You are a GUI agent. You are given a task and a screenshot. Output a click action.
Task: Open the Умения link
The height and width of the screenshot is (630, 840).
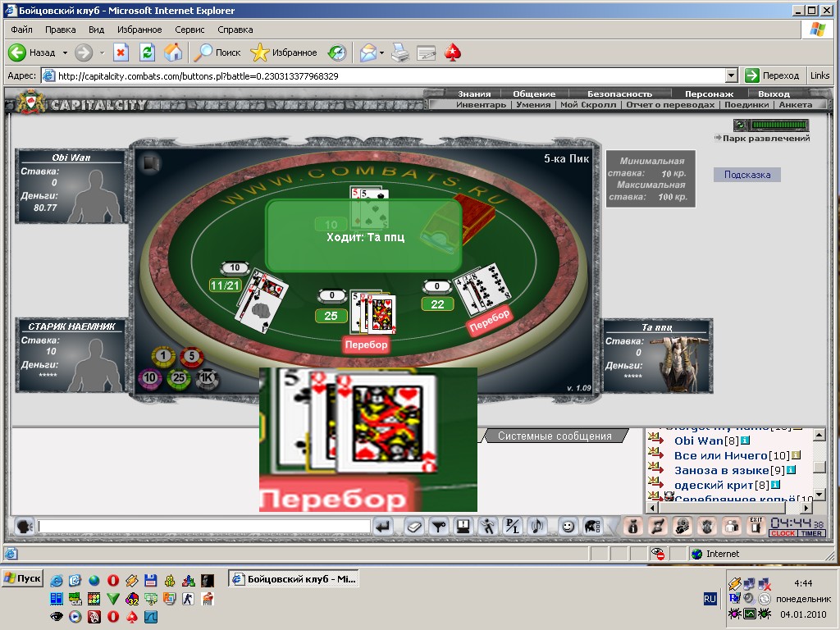coord(533,104)
